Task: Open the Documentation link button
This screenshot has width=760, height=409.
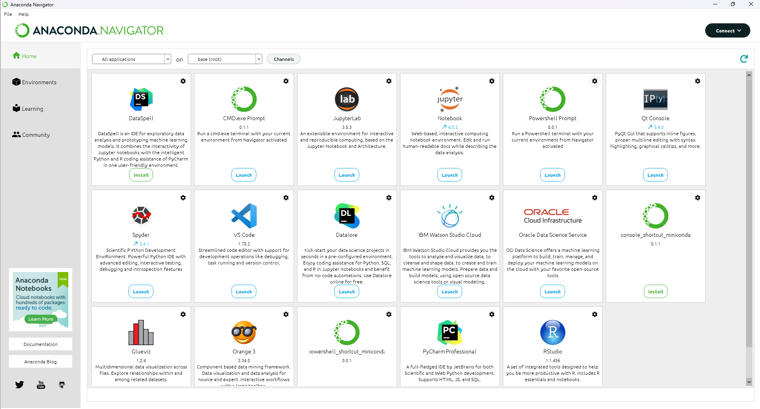Action: (41, 344)
